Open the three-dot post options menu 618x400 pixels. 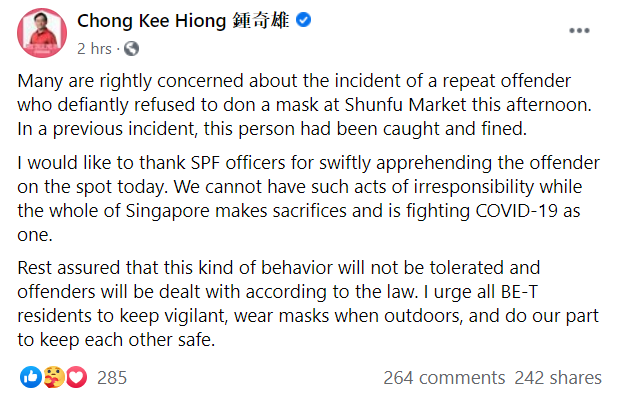(580, 31)
